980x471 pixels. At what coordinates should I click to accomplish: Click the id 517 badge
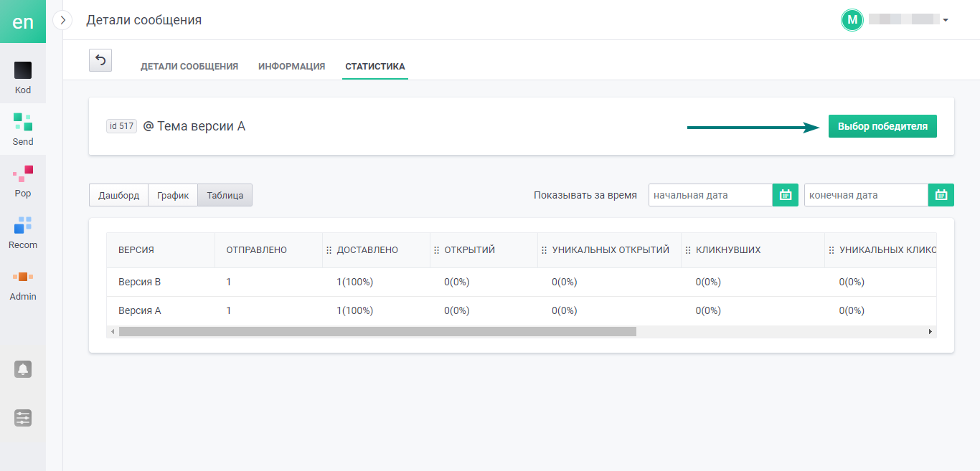click(121, 126)
